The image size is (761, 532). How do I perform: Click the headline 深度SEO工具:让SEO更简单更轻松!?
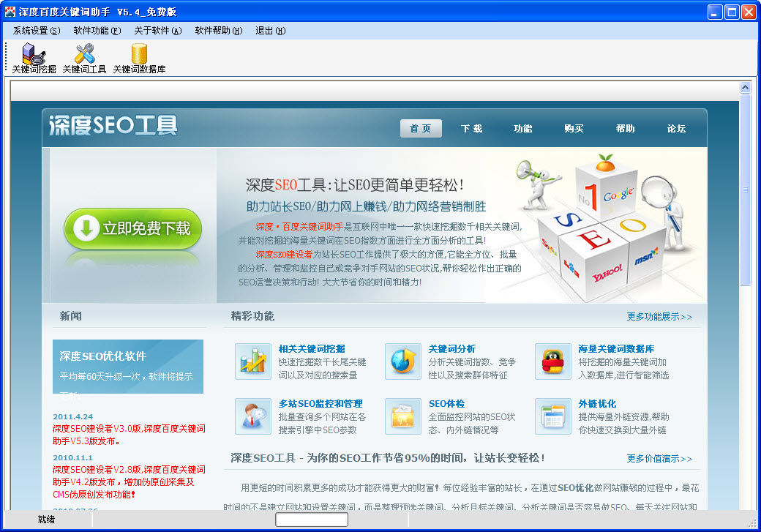[x=355, y=185]
